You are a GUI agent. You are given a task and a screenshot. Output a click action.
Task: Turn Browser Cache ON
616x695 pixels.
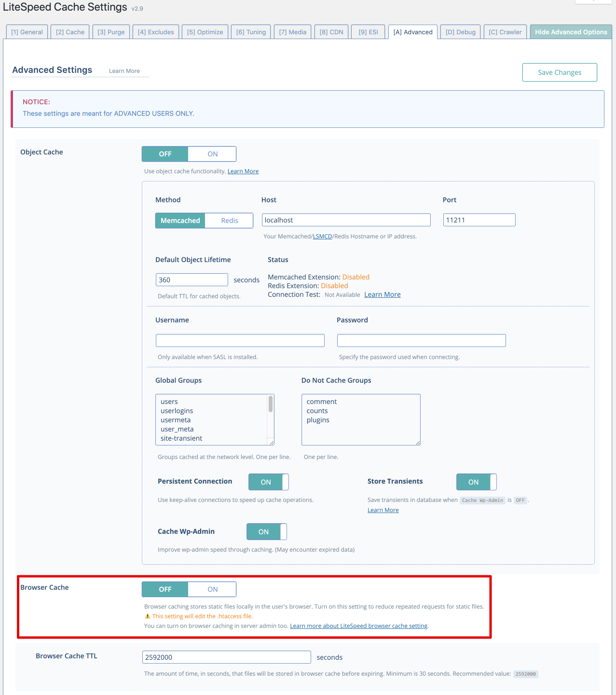tap(212, 589)
